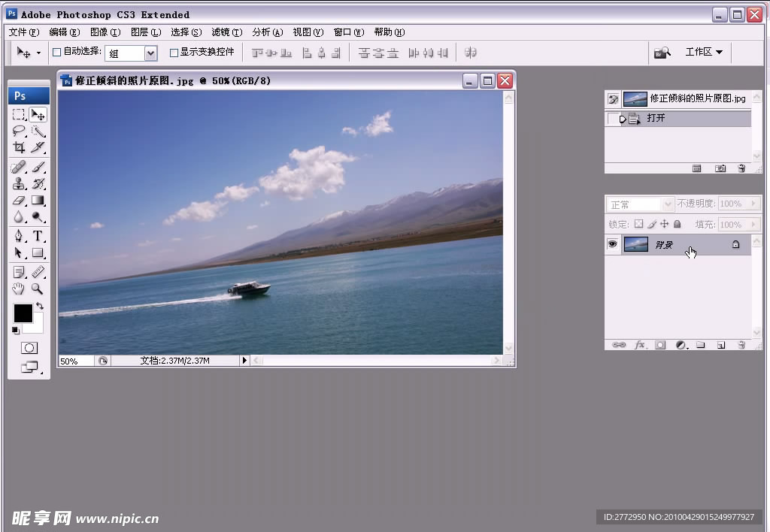This screenshot has width=770, height=532.
Task: Open the 不透明度 opacity slider arrow
Action: coord(753,203)
